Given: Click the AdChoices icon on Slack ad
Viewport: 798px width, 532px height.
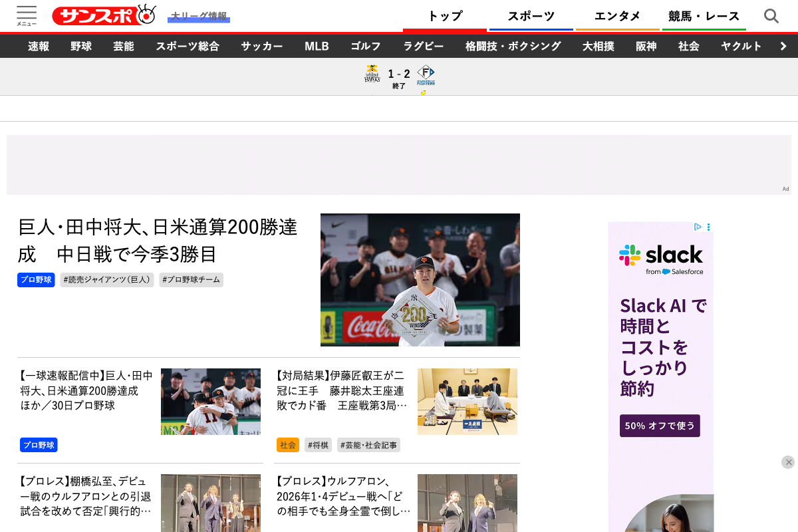Looking at the screenshot, I should click(698, 227).
